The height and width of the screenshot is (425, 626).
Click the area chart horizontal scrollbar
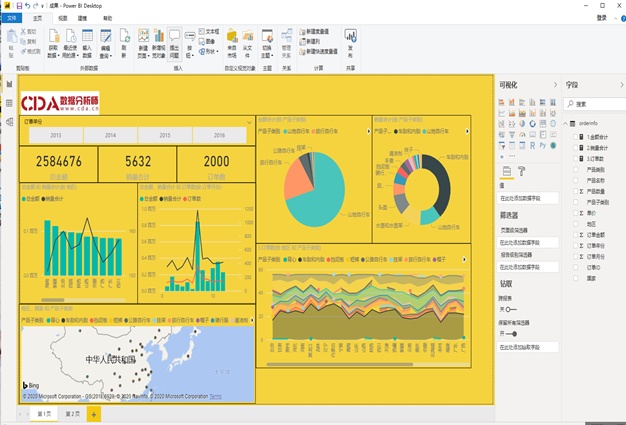[340, 364]
